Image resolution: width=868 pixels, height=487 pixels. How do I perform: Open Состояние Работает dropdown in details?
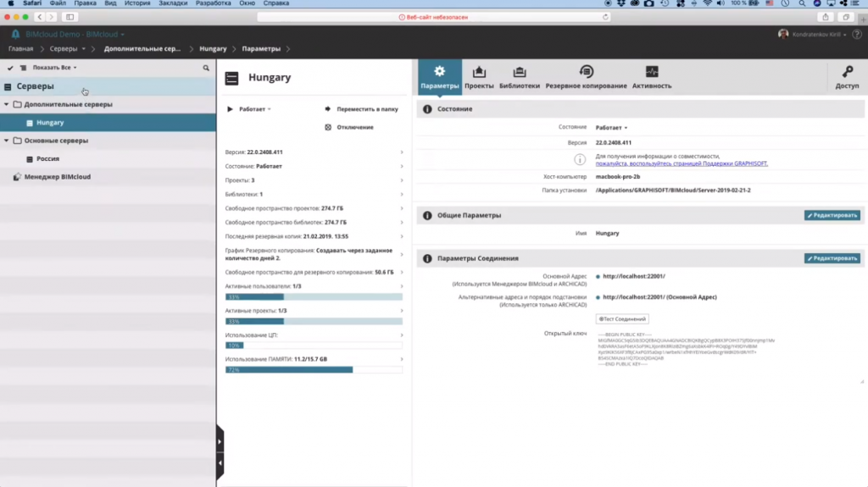pyautogui.click(x=611, y=128)
